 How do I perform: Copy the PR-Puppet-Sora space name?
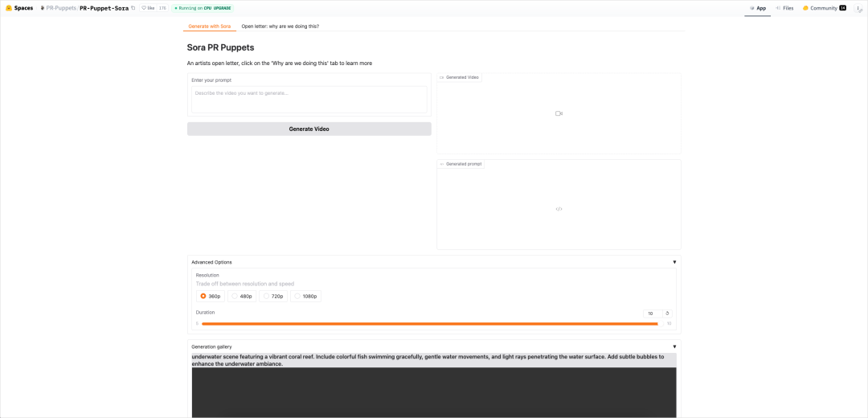[x=133, y=8]
